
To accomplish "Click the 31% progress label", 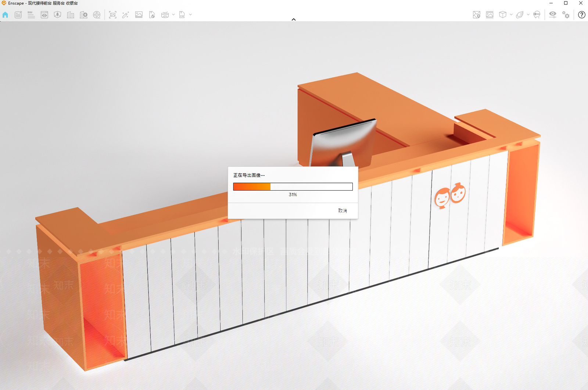I will [293, 195].
